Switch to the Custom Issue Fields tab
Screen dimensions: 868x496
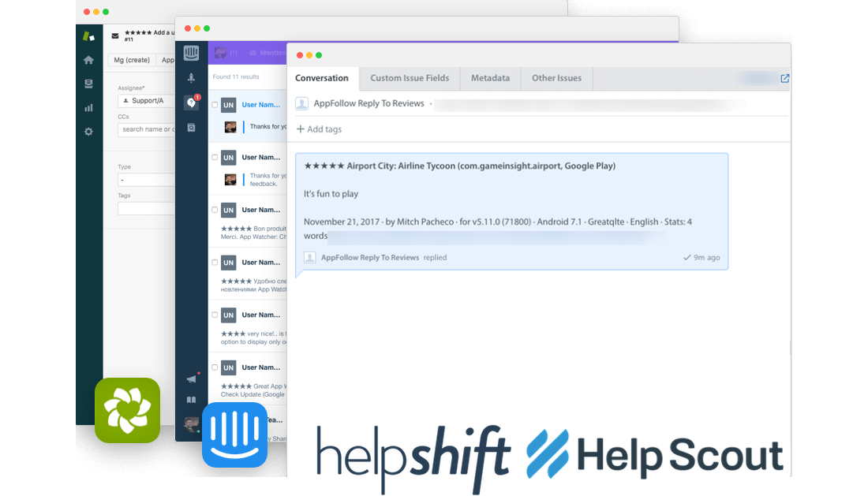coord(410,78)
